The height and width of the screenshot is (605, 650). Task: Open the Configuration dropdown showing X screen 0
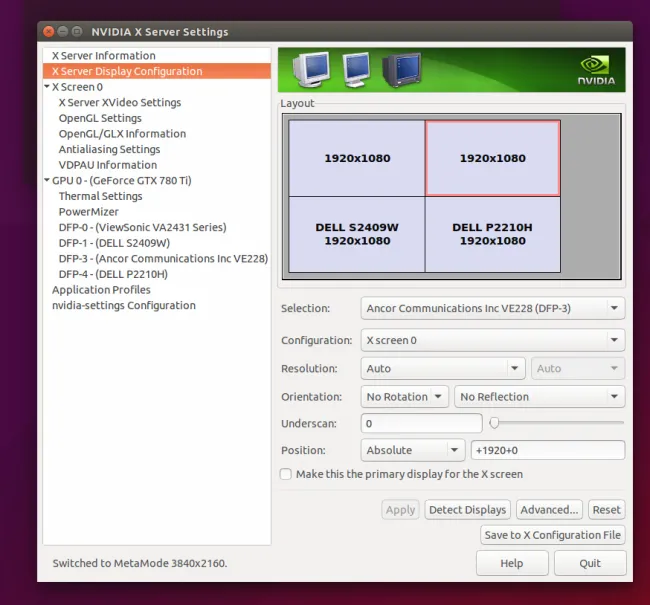pos(492,340)
